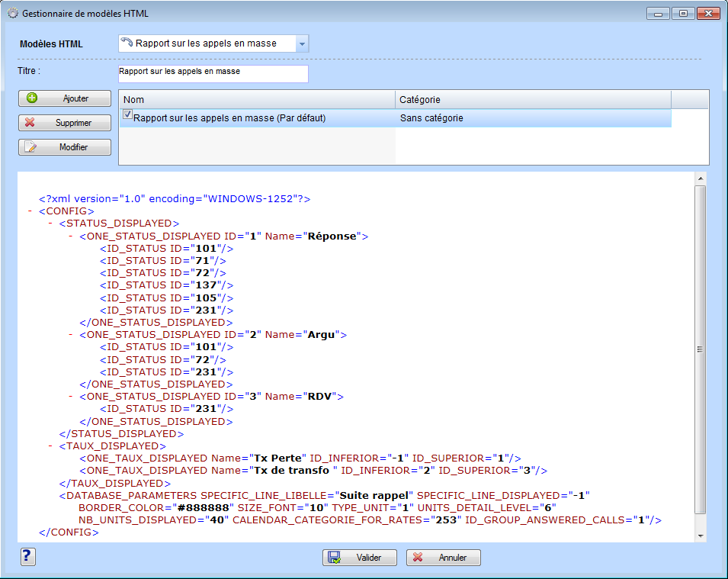Viewport: 728px width, 579px height.
Task: Click the Tx Perte ONE_TAUX_DISPLAYED line
Action: [x=300, y=458]
